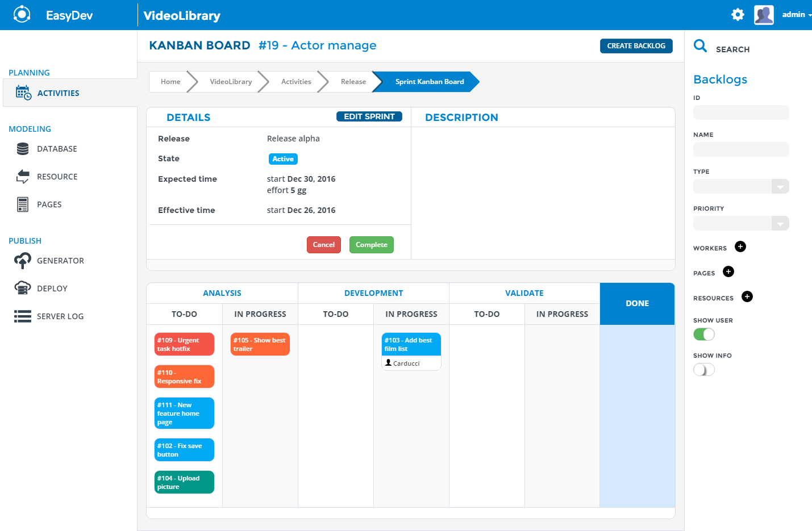Click the Server Log list icon
The width and height of the screenshot is (812, 531).
pos(23,316)
